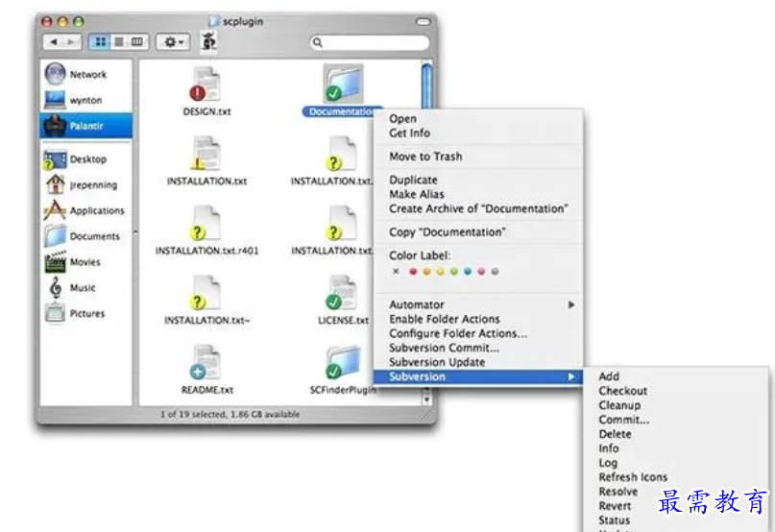Select INSTALLATION.txt.r401 file icon

206,223
